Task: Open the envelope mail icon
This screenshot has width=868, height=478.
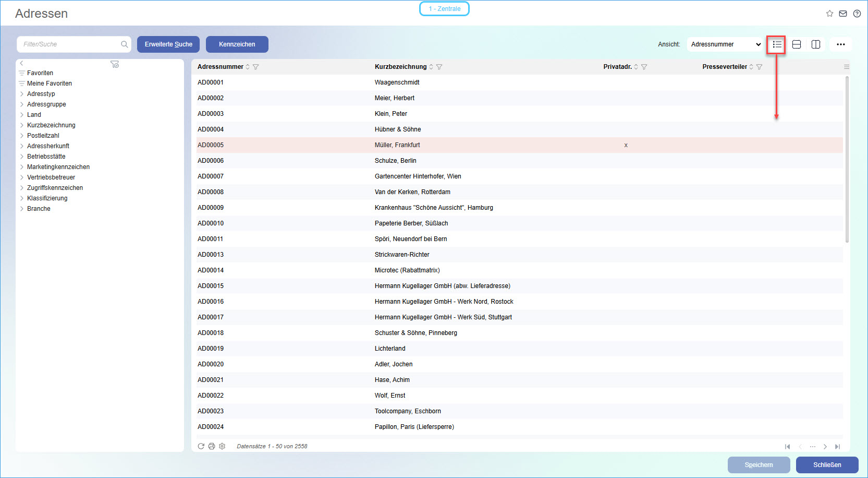Action: point(843,14)
